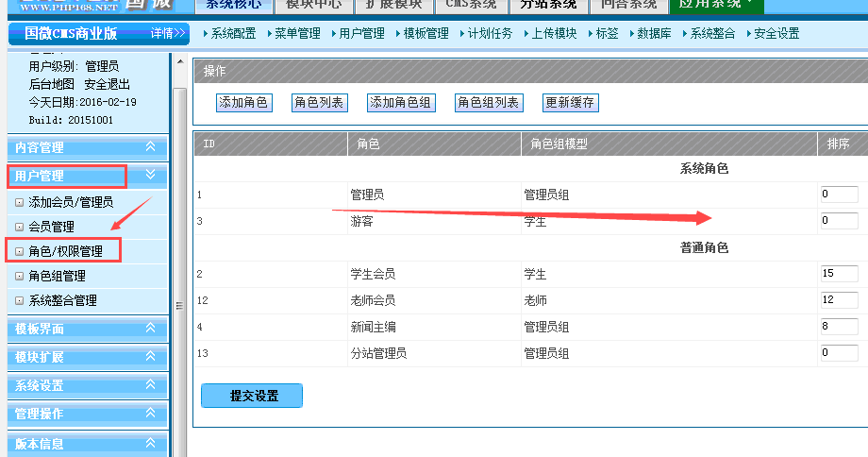Click the small icon beside 系统整合管理
Screen dimensions: 868x457
pyautogui.click(x=19, y=300)
